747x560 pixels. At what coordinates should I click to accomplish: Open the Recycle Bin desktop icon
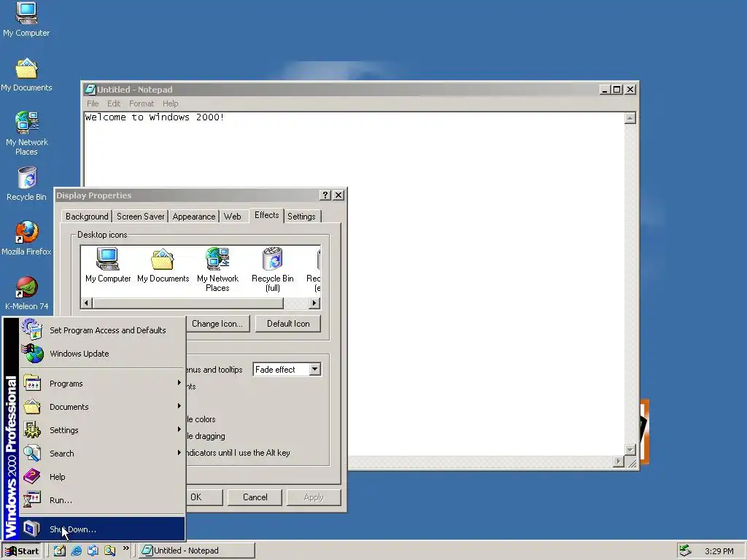(x=27, y=184)
